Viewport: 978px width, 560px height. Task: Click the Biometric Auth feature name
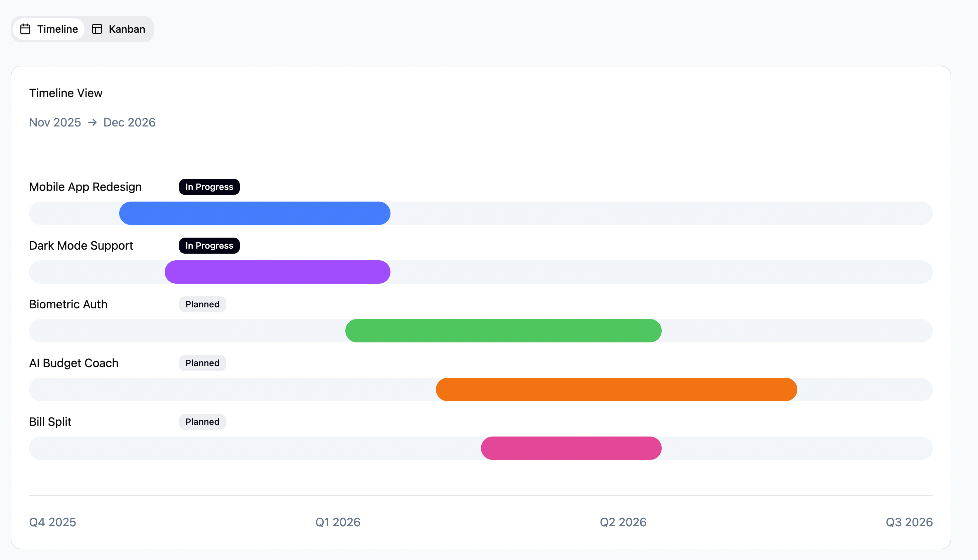click(x=68, y=304)
